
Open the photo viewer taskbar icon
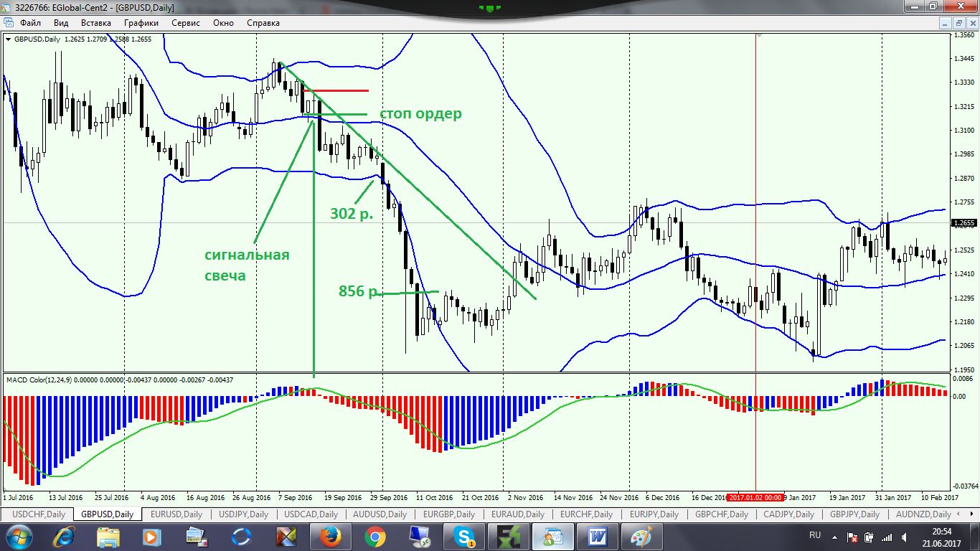click(x=196, y=536)
